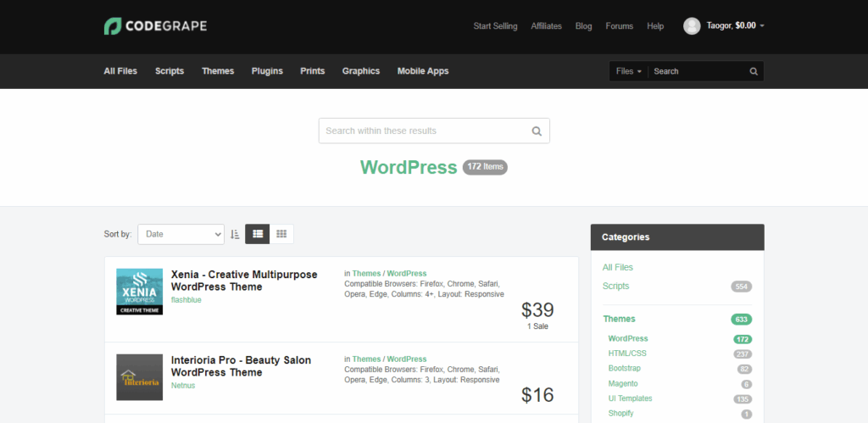Open the Xenia theme thumbnail
Viewport: 868px width, 423px height.
[x=139, y=292]
